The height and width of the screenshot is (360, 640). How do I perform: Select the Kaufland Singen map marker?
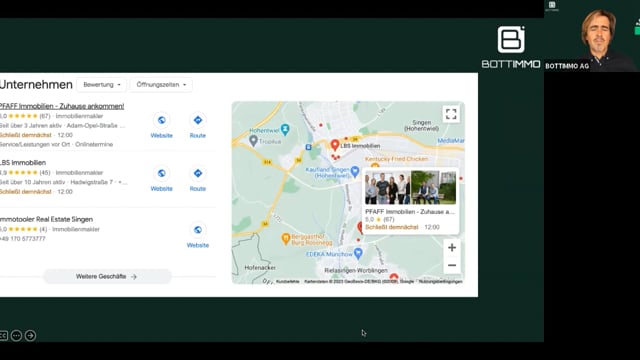coord(355,172)
